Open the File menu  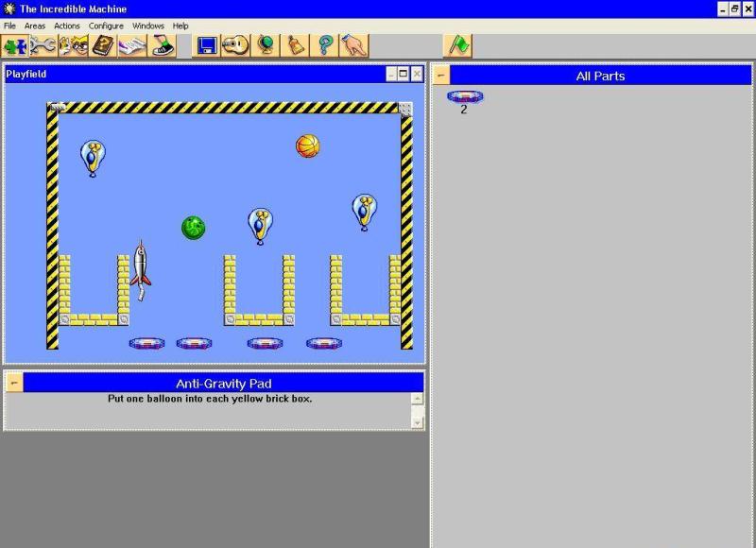9,26
